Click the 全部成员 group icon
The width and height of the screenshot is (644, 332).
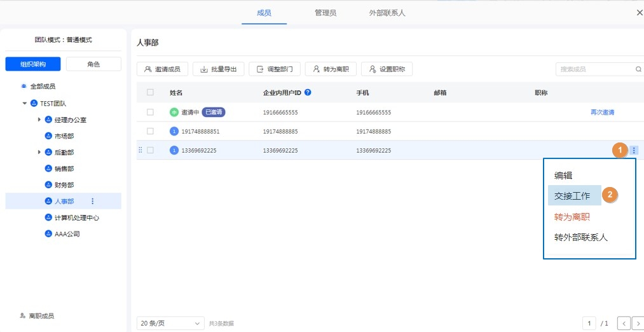(24, 86)
